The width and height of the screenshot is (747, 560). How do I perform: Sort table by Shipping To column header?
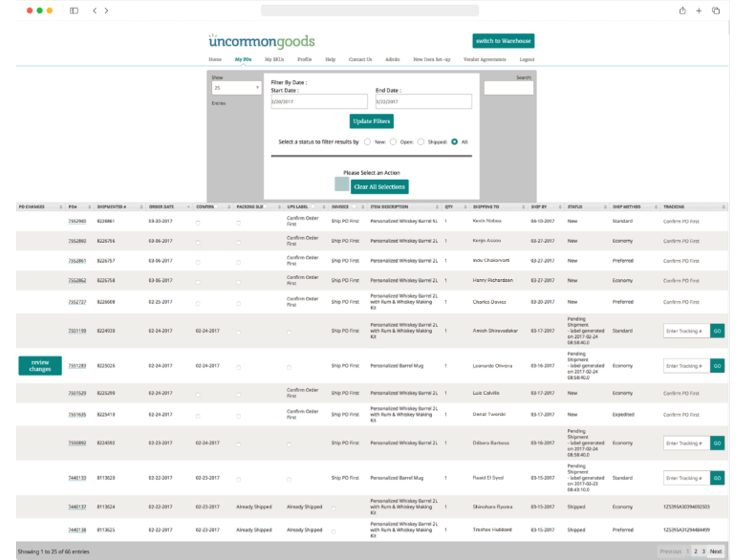tap(499, 207)
